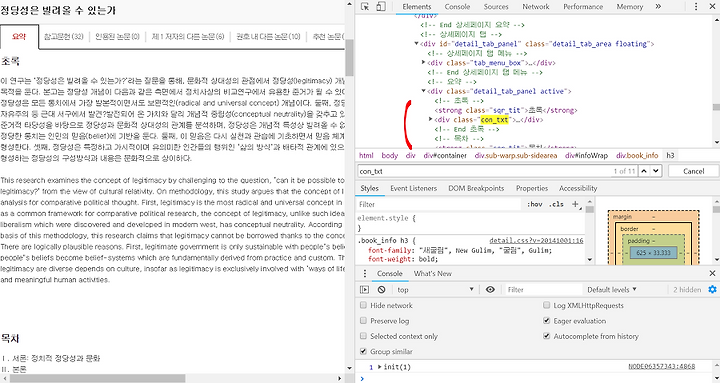This screenshot has width=720, height=383.
Task: Open 참고문헌(32) page tab
Action: point(63,36)
